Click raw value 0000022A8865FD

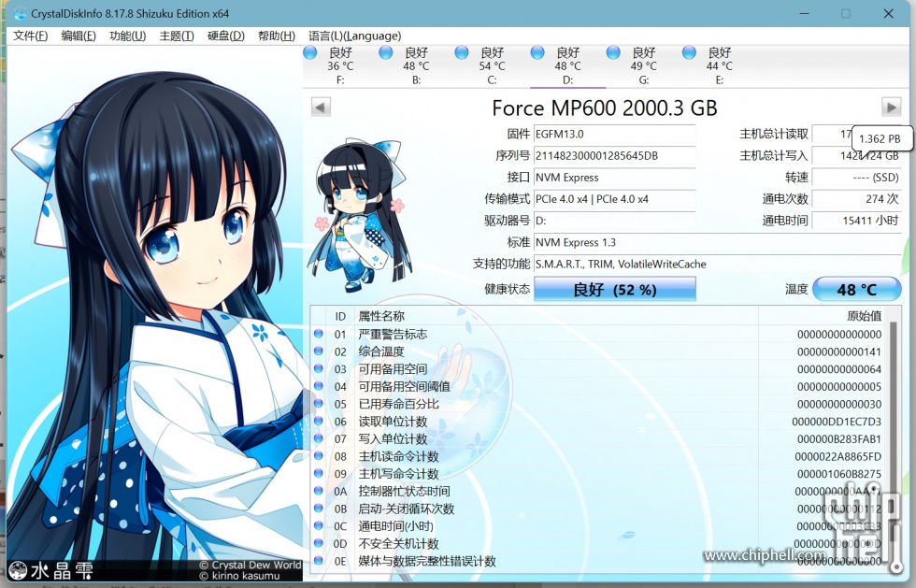point(837,456)
